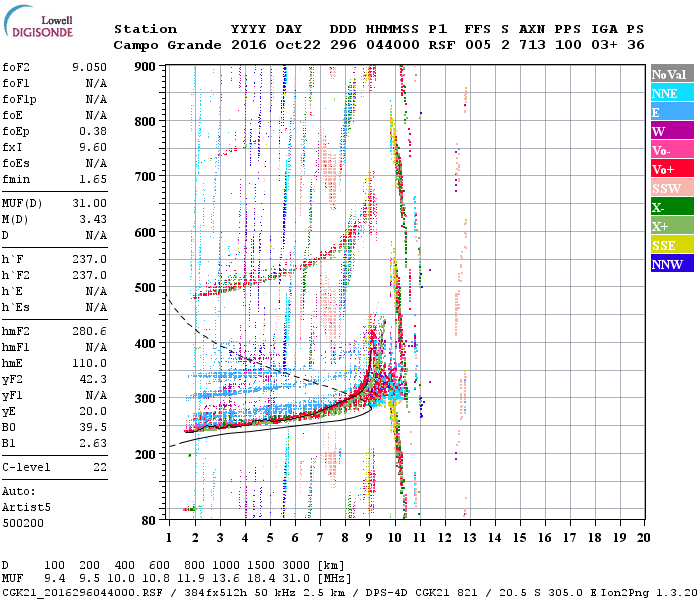
Task: Select the SSW salmon legend swatch
Action: (x=672, y=188)
